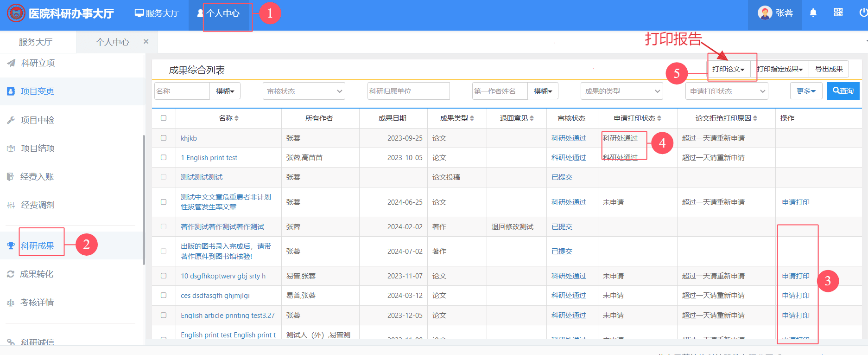Click the hospital logo icon
This screenshot has width=868, height=355.
coord(16,13)
